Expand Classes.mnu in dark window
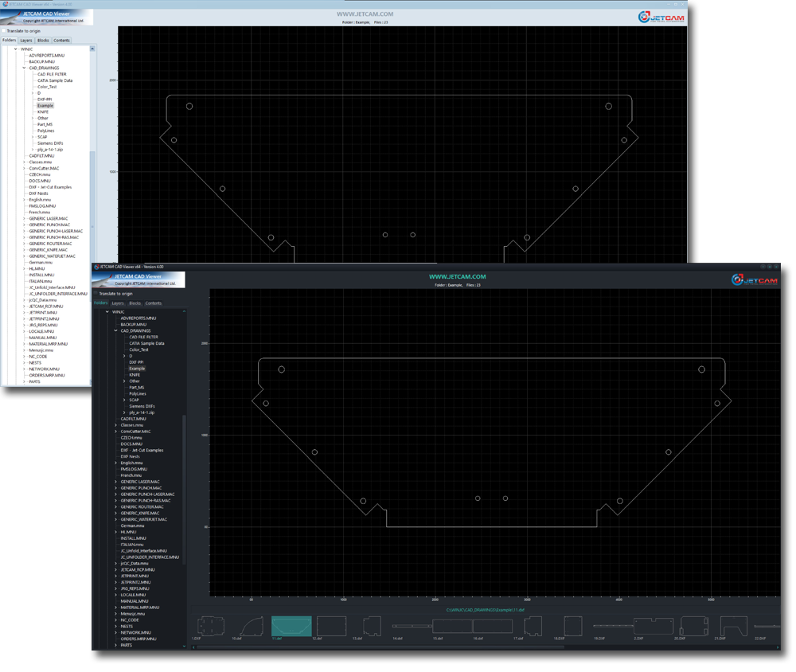The width and height of the screenshot is (796, 672). (115, 425)
